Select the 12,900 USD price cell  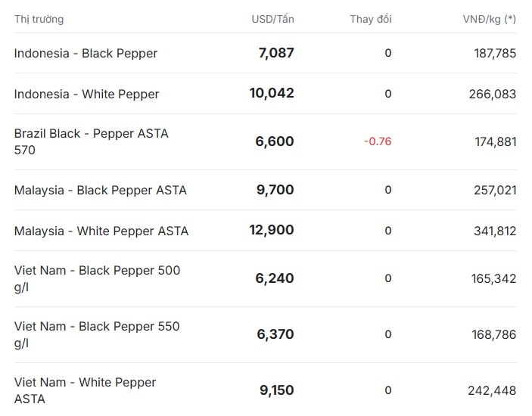point(272,230)
